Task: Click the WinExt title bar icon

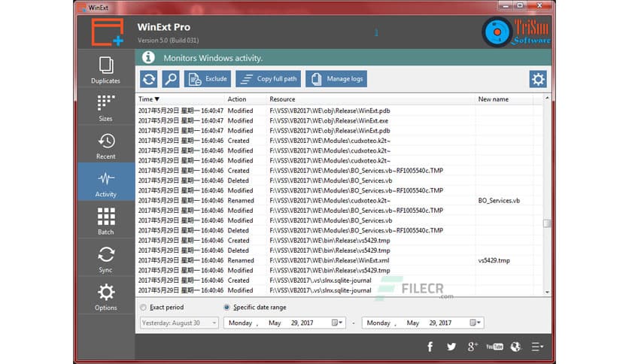Action: point(82,8)
